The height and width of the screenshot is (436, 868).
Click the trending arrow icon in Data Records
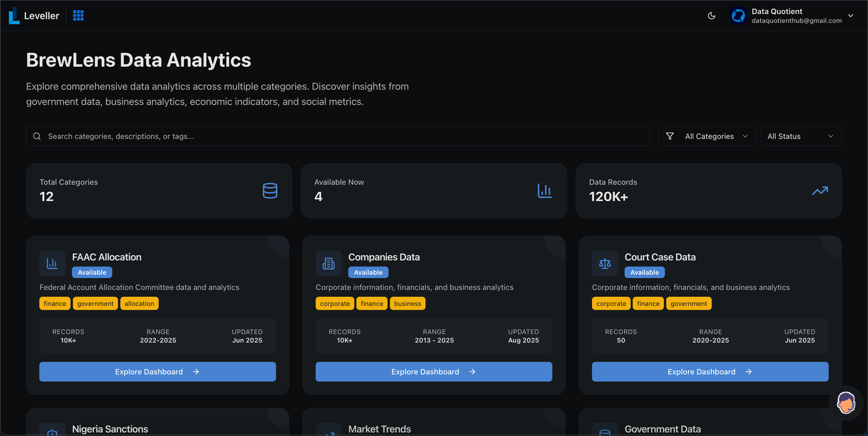[x=820, y=191]
